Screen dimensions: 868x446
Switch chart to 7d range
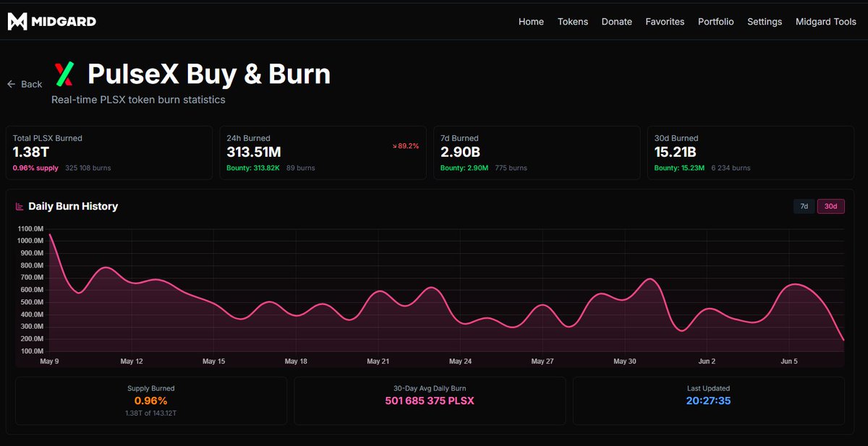[x=804, y=207]
